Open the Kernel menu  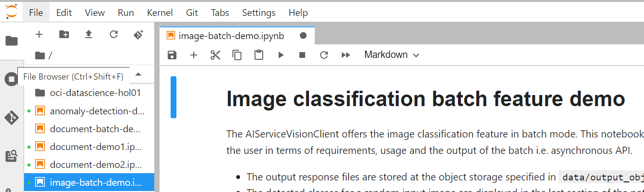160,13
